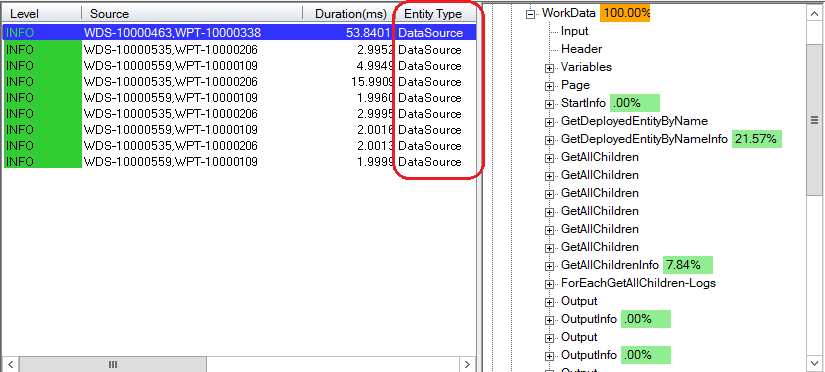
Task: Click the tree panel's scroll up arrow
Action: (x=814, y=14)
